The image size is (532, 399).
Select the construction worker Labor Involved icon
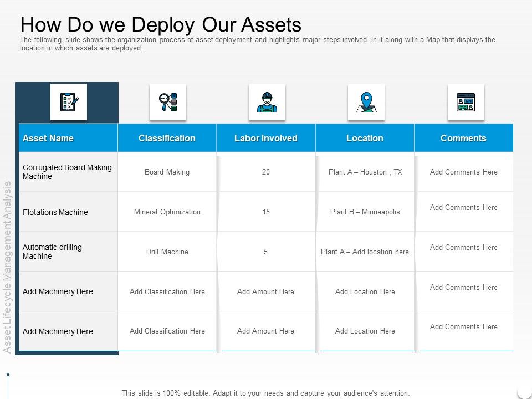267,101
